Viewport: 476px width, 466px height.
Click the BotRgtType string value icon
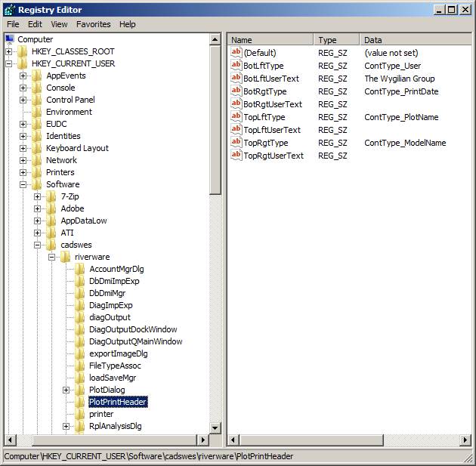(x=236, y=91)
